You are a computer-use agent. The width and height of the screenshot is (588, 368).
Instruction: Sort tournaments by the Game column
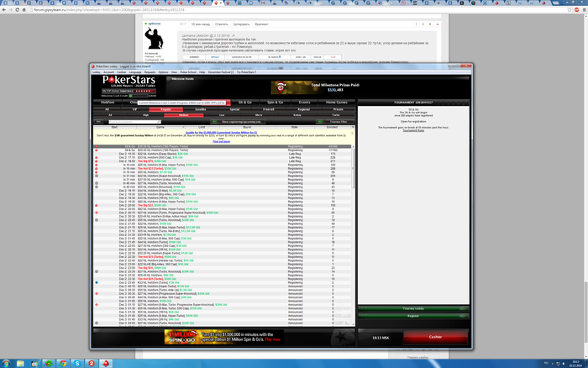160,127
